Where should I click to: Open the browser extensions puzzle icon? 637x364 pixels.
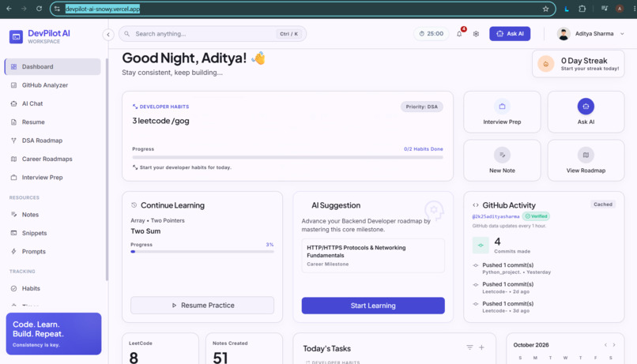tap(582, 9)
